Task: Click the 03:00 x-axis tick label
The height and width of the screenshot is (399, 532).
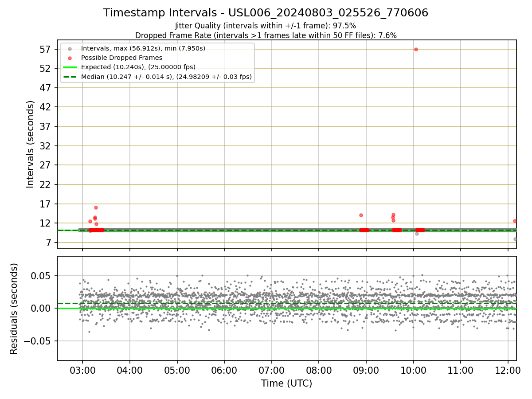Action: [x=82, y=371]
